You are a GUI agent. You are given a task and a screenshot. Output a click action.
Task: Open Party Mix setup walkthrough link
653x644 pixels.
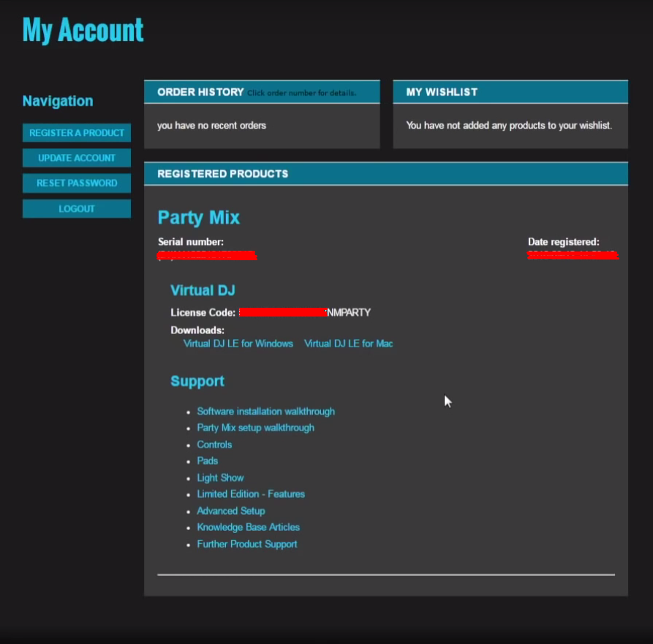255,428
